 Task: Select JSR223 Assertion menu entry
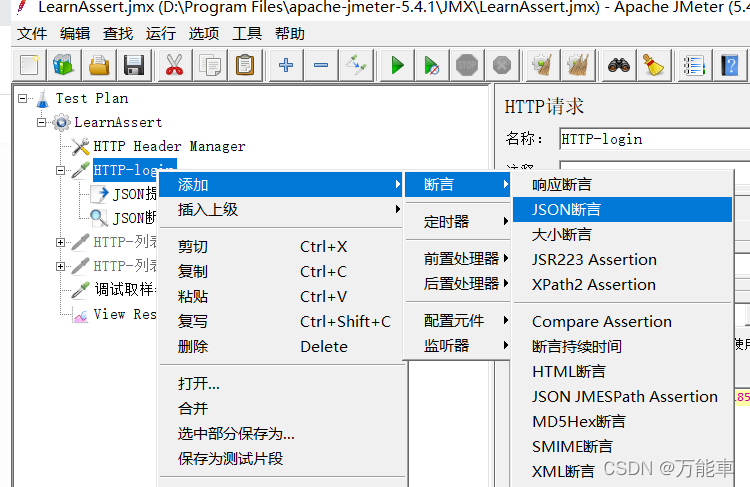(622, 259)
